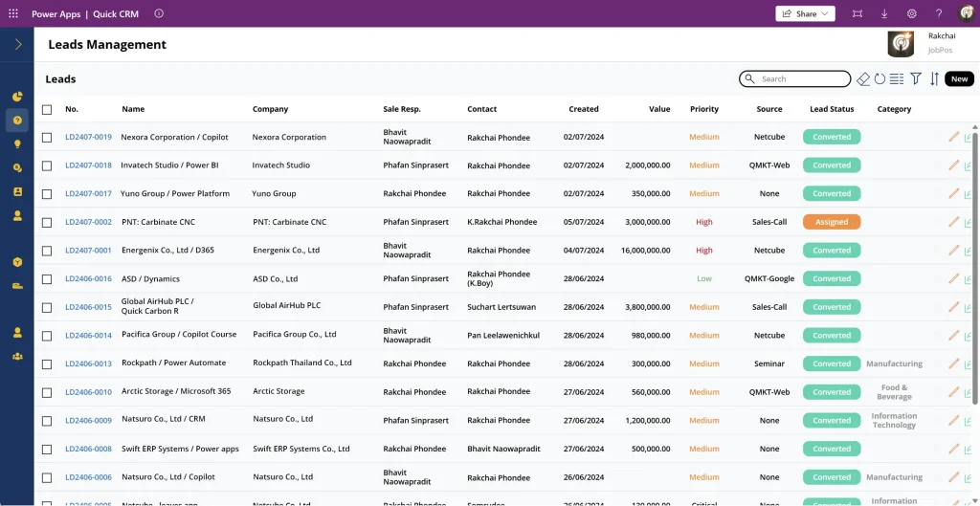
Task: Click the Rakchai profile picture under header
Action: point(901,44)
